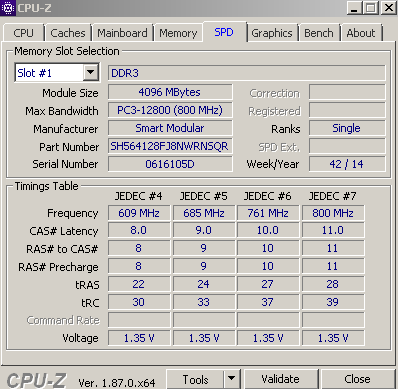Click the 800 MHz frequency cell
The width and height of the screenshot is (398, 389).
tap(333, 213)
